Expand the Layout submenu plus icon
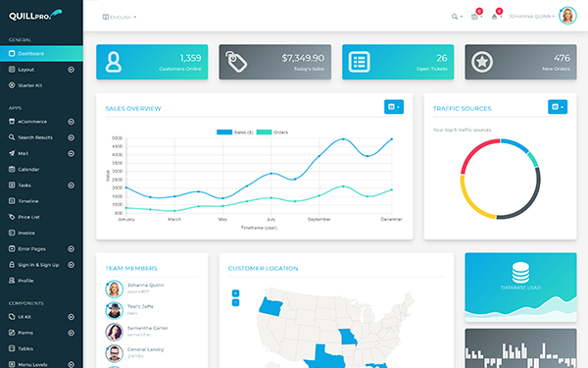This screenshot has width=588, height=368. (x=71, y=70)
